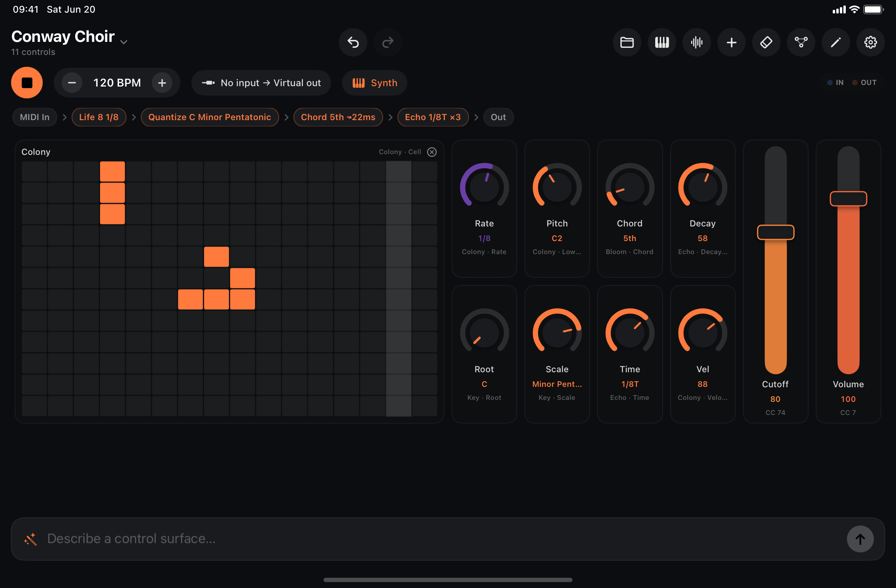The height and width of the screenshot is (588, 896).
Task: Click the CC 74 label under Cutoff
Action: point(775,413)
